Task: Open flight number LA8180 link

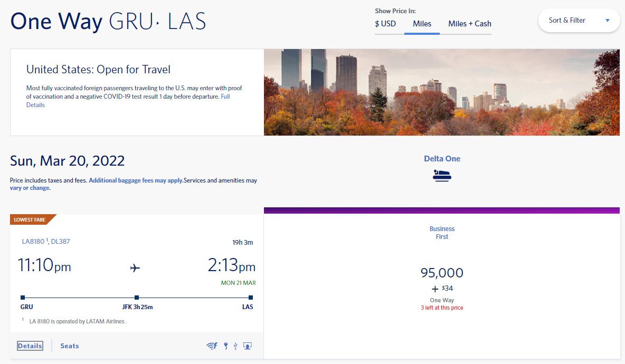Action: point(34,241)
